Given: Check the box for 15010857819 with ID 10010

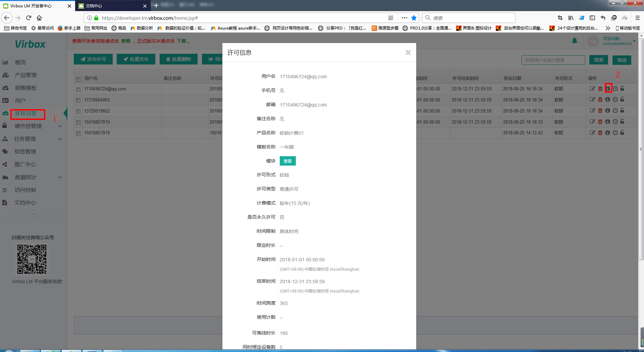Looking at the screenshot, I should click(78, 133).
